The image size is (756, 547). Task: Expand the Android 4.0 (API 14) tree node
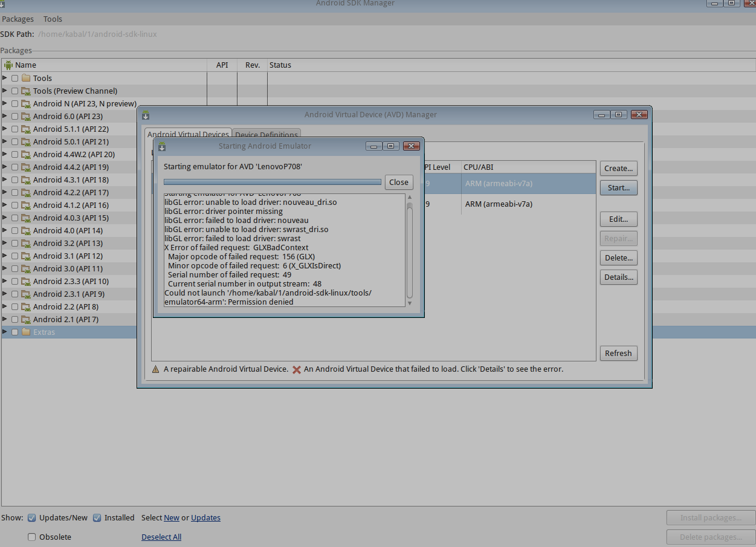pos(5,230)
